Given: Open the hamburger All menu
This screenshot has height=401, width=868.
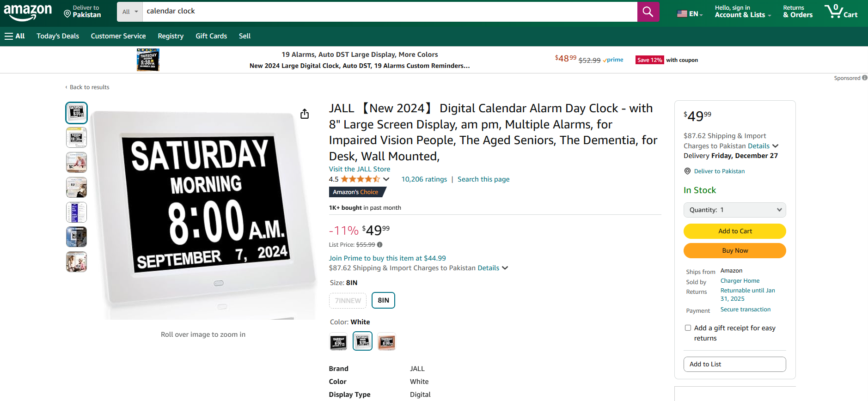Looking at the screenshot, I should click(x=14, y=36).
